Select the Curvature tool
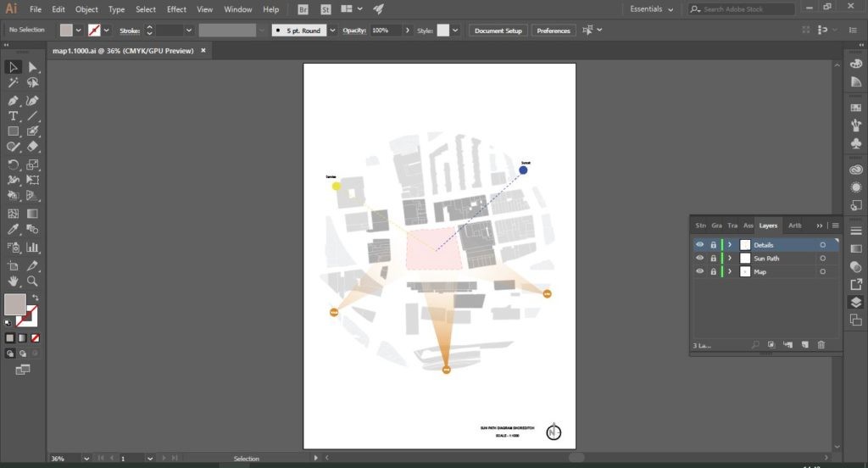The width and height of the screenshot is (868, 468). click(33, 101)
